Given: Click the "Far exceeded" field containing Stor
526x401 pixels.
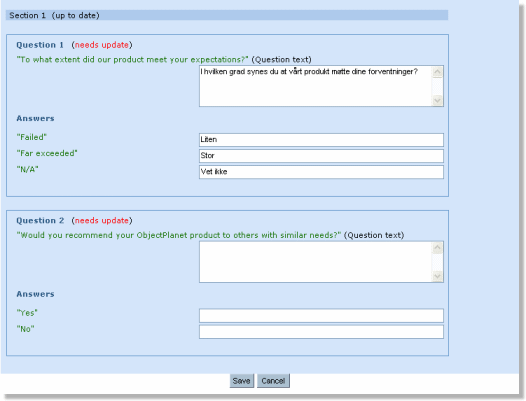Looking at the screenshot, I should tap(321, 156).
